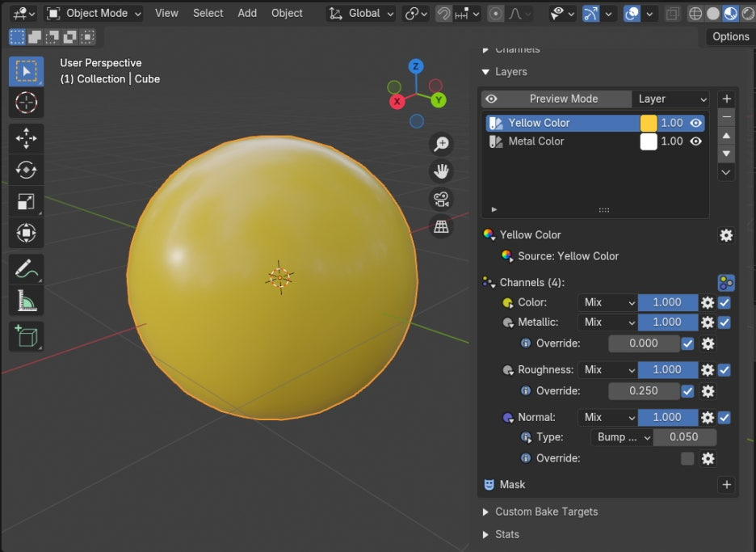
Task: Move layer up with up arrow
Action: [x=727, y=136]
